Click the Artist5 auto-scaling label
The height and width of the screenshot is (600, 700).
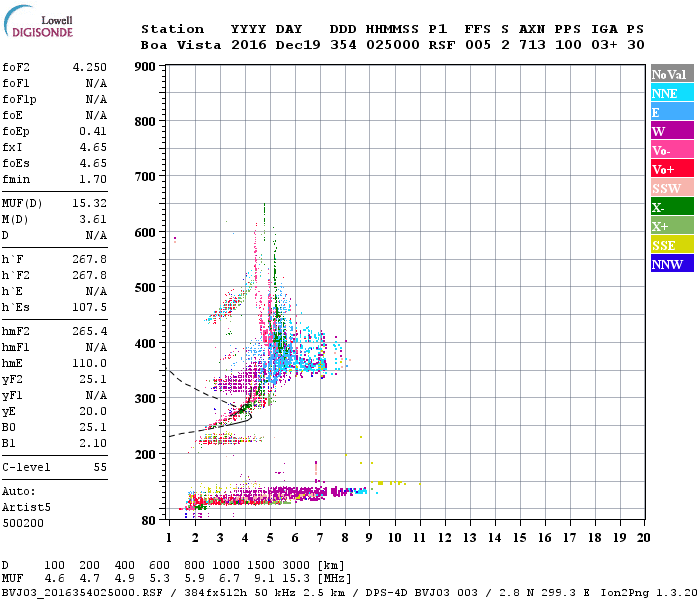pos(26,508)
